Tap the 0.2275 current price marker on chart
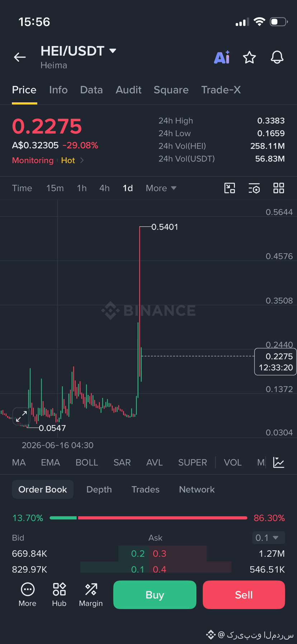297x644 pixels. (x=275, y=362)
